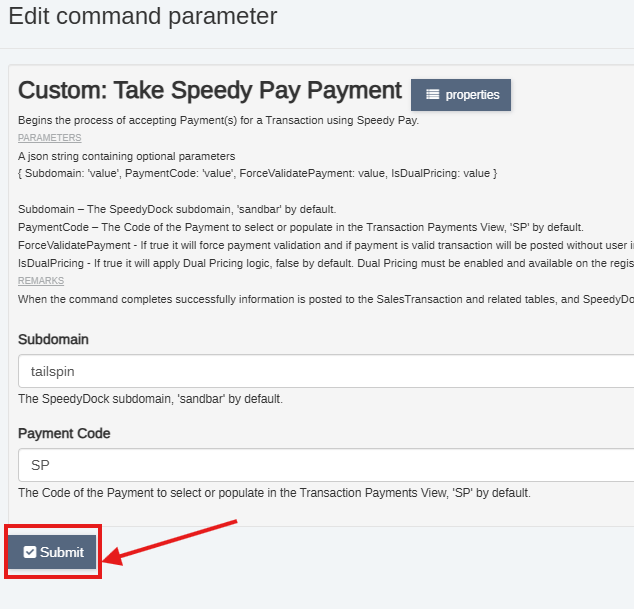This screenshot has width=634, height=609.
Task: Click the checkmark icon on Submit
Action: pos(30,552)
